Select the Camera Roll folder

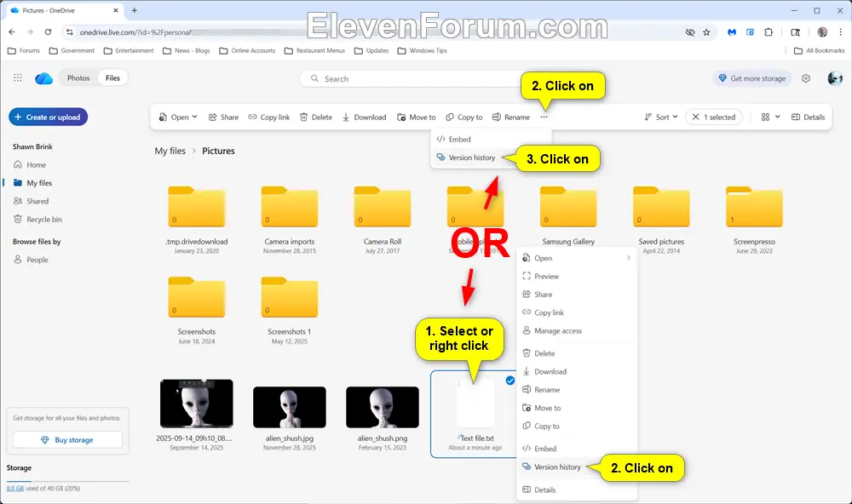(383, 207)
